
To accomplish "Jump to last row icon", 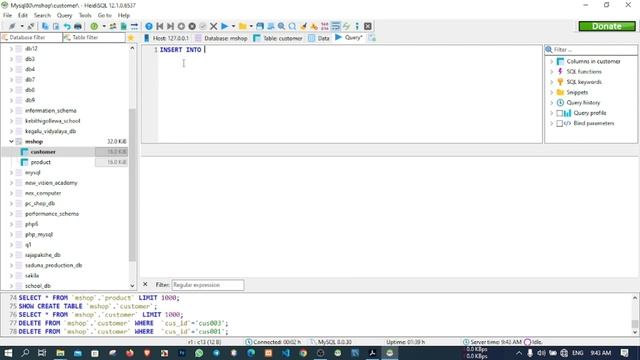I will click(171, 26).
